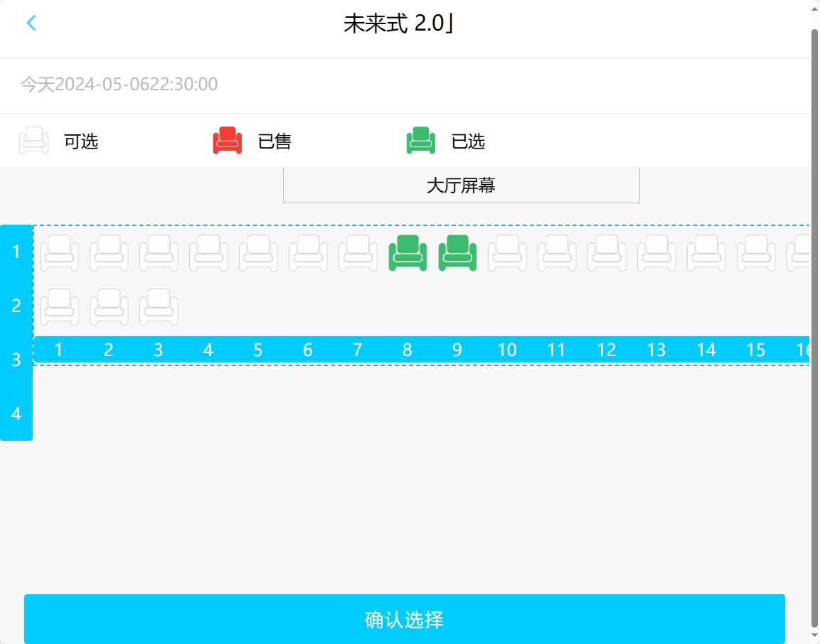
Task: Click the 已售 legend seat icon
Action: 226,140
